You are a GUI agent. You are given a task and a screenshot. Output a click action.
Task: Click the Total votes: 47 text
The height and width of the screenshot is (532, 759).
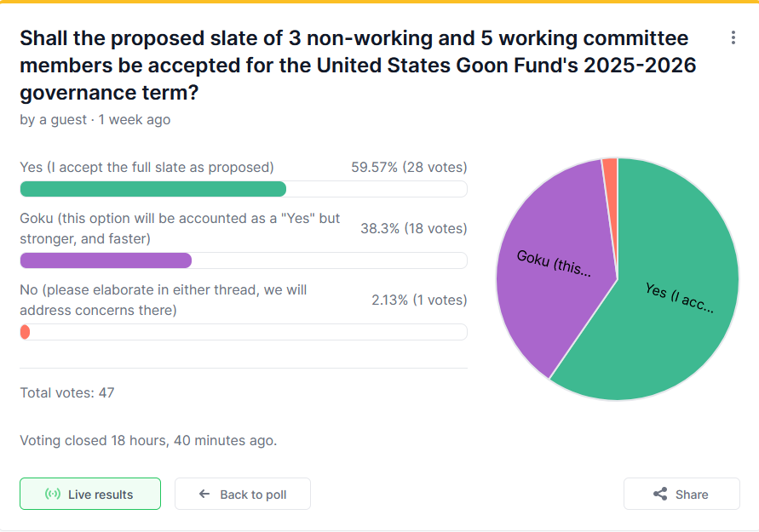pyautogui.click(x=67, y=393)
